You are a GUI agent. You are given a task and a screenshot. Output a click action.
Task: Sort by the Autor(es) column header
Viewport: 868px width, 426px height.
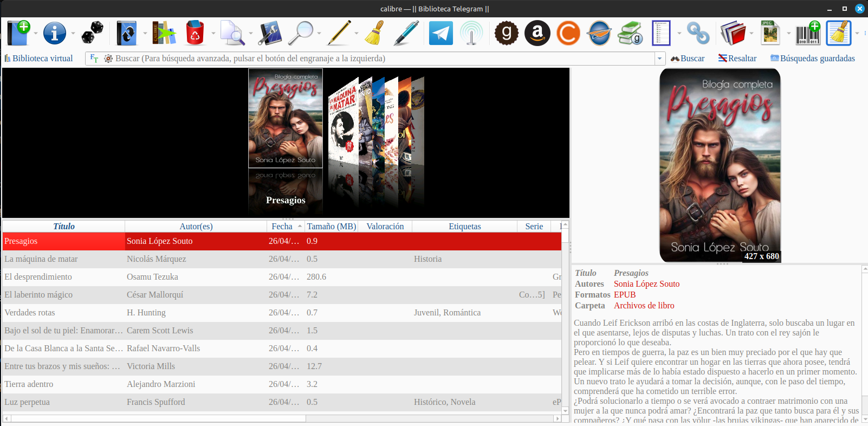coord(196,226)
